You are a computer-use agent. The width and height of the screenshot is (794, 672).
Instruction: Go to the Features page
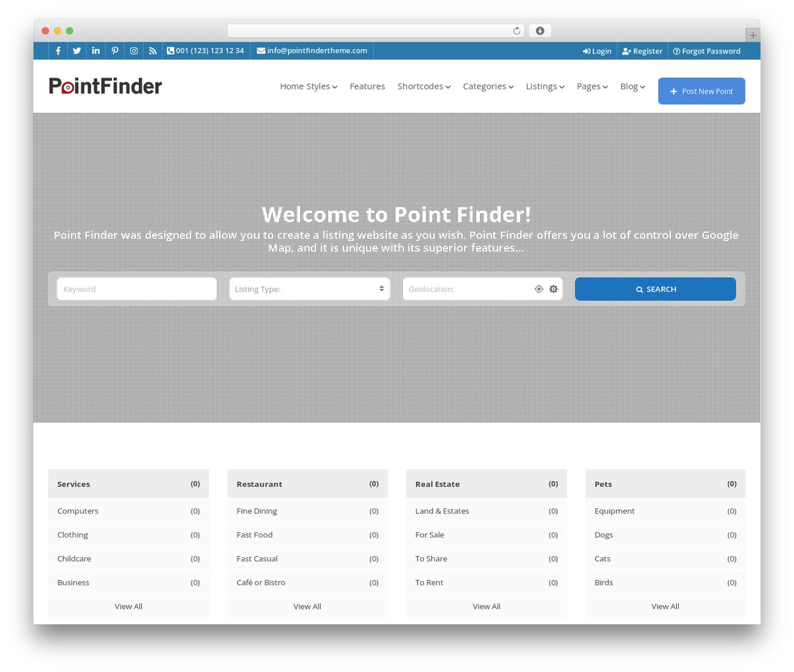pyautogui.click(x=367, y=86)
